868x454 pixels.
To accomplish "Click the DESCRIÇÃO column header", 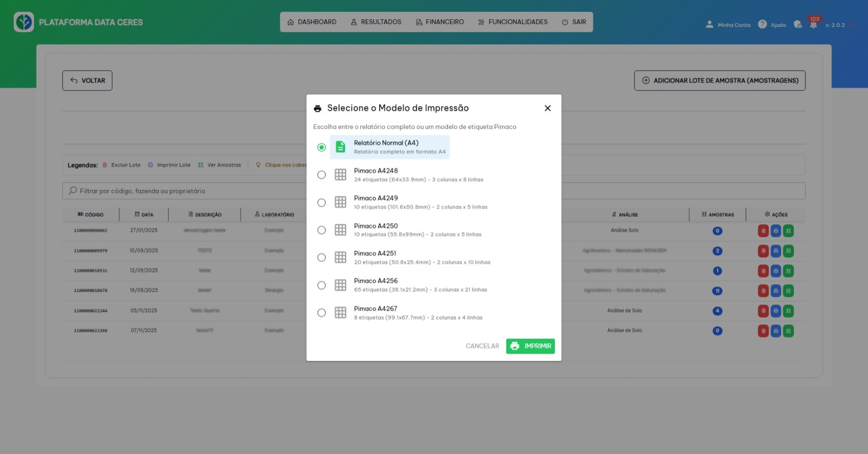I will pos(205,215).
